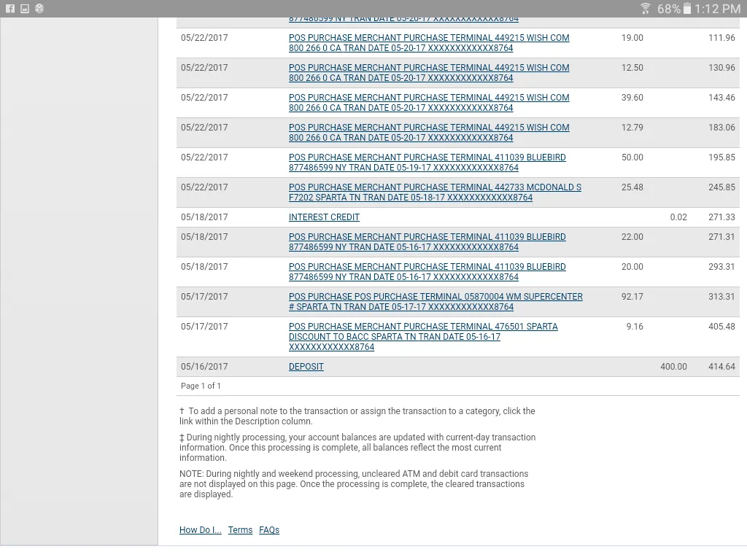Open the WISH COM purchase of 19.00
This screenshot has height=560, width=747.
429,43
